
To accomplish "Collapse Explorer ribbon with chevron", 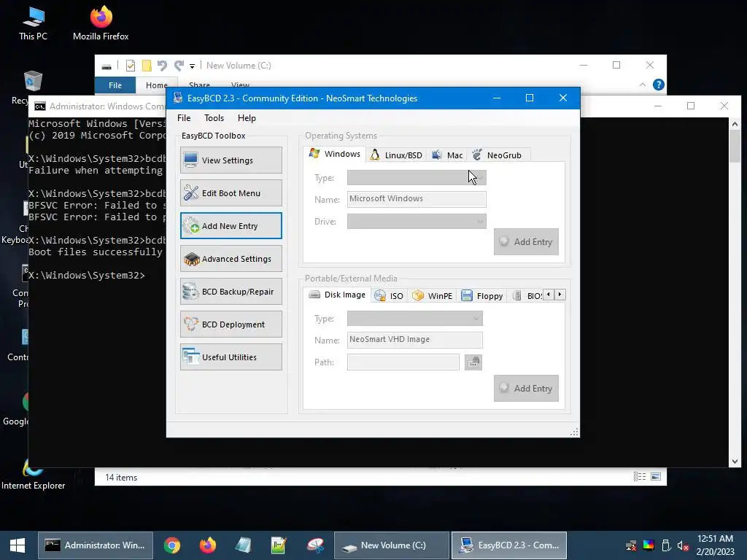I will point(642,85).
